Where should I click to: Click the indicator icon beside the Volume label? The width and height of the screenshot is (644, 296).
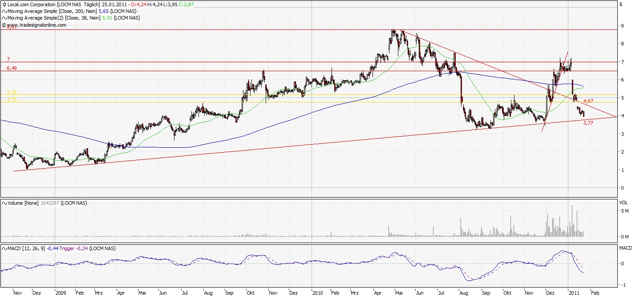[x=4, y=203]
